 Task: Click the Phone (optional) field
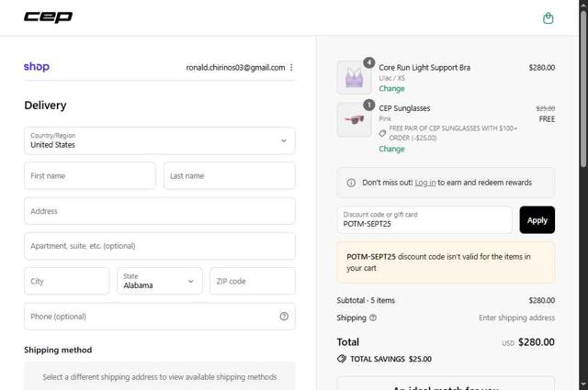coord(160,317)
